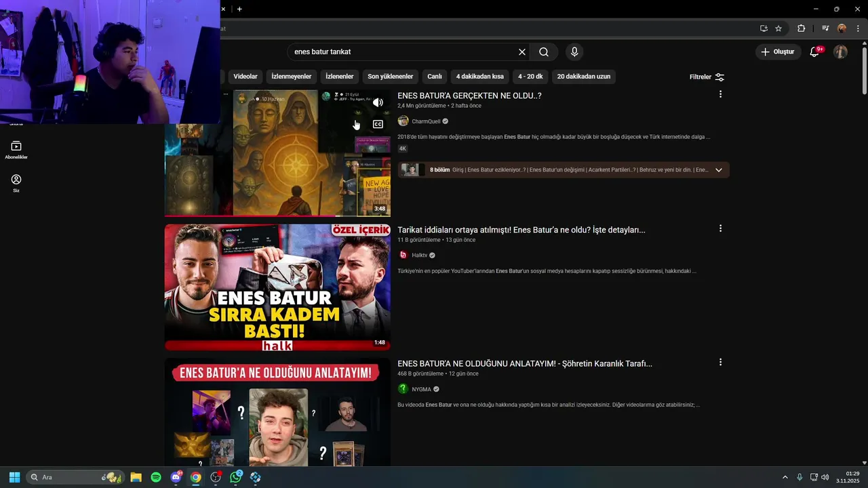Image resolution: width=868 pixels, height=488 pixels.
Task: Open options for ENES BATUR'A GERÇEKTEN NE OLDU video
Action: click(720, 94)
